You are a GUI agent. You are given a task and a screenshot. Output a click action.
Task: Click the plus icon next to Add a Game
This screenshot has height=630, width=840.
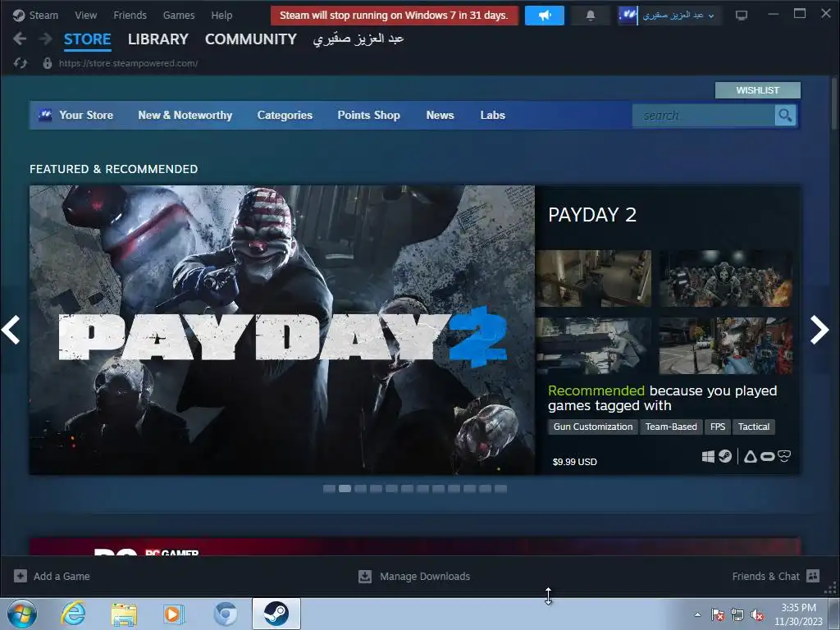coord(21,576)
